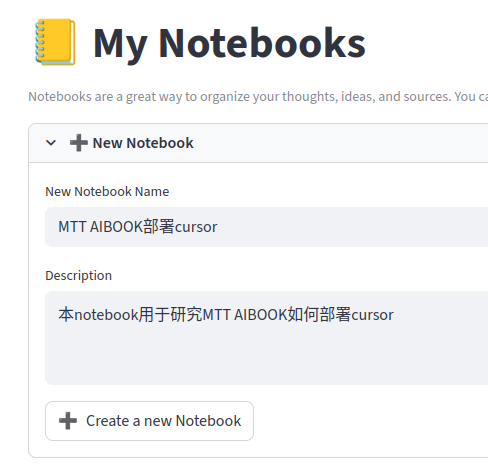
Task: Toggle the New Notebook header label
Action: pyautogui.click(x=143, y=143)
